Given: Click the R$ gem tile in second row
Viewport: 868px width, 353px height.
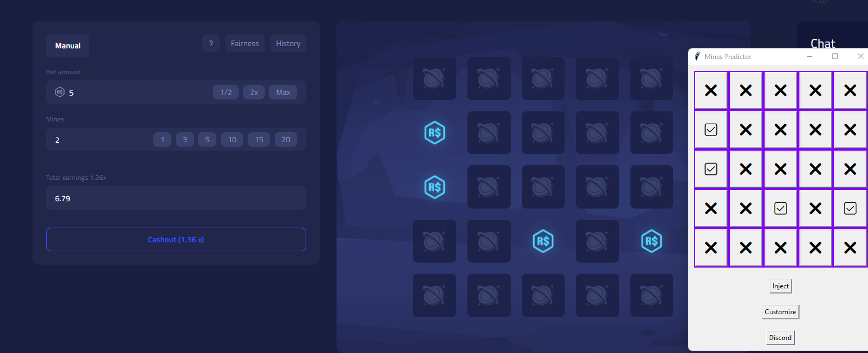Looking at the screenshot, I should click(434, 133).
